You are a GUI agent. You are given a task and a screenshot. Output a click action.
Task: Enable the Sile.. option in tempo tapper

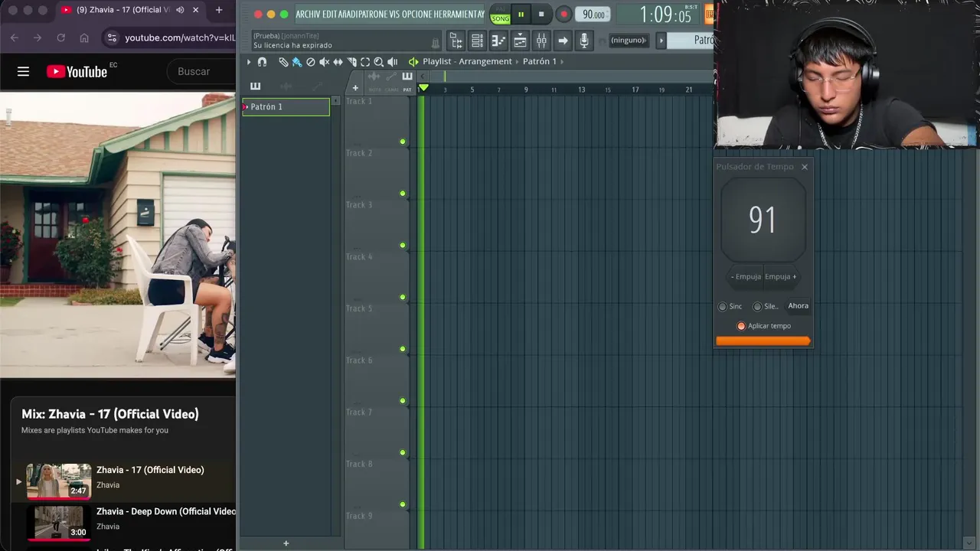[765, 306]
